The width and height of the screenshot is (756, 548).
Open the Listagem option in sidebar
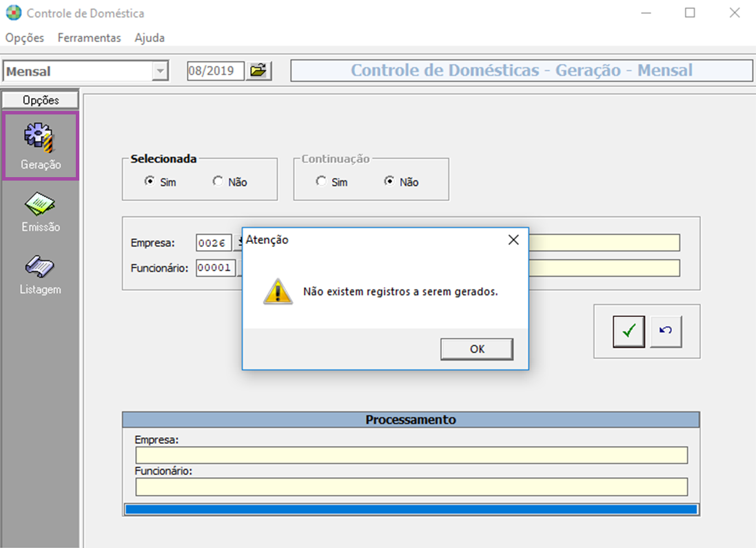pyautogui.click(x=41, y=275)
